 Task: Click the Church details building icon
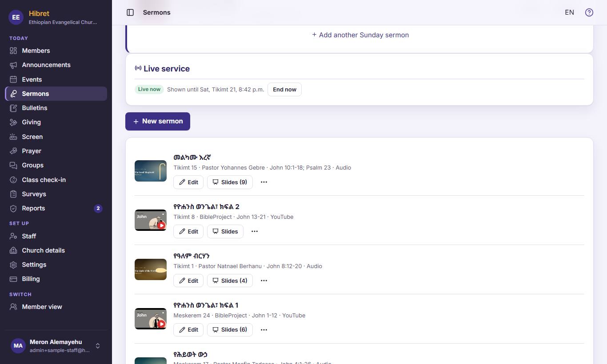point(13,250)
